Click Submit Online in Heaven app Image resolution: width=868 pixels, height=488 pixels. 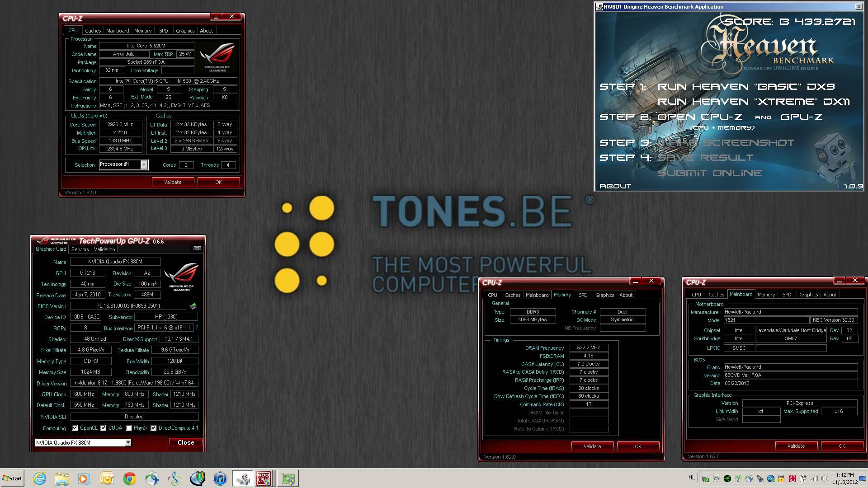point(709,173)
